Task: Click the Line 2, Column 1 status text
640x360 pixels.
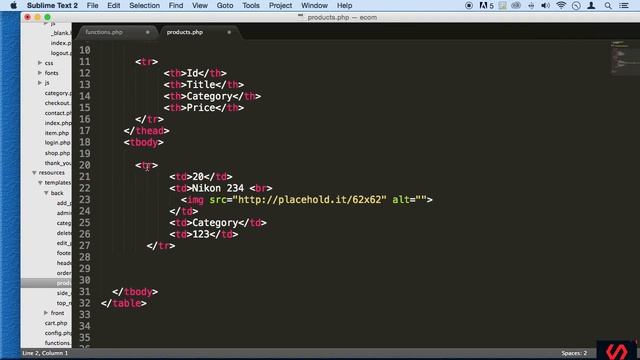Action: tap(45, 353)
